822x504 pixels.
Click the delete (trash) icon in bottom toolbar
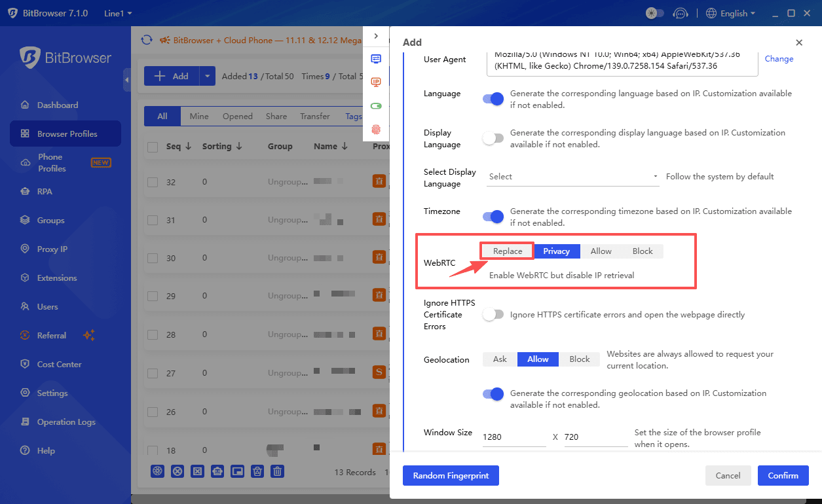[x=277, y=471]
